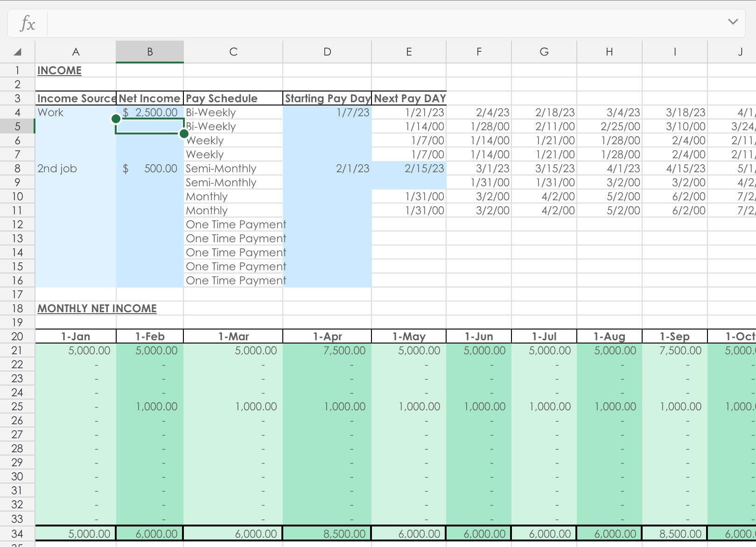Select all cells via the corner triangle
The image size is (756, 547).
pos(17,51)
